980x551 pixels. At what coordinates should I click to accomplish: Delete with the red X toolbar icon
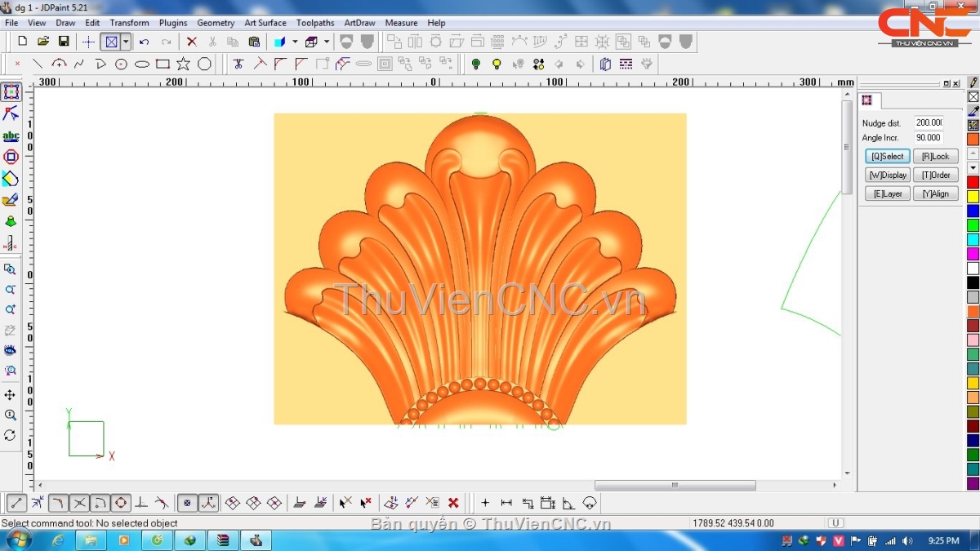click(x=192, y=42)
